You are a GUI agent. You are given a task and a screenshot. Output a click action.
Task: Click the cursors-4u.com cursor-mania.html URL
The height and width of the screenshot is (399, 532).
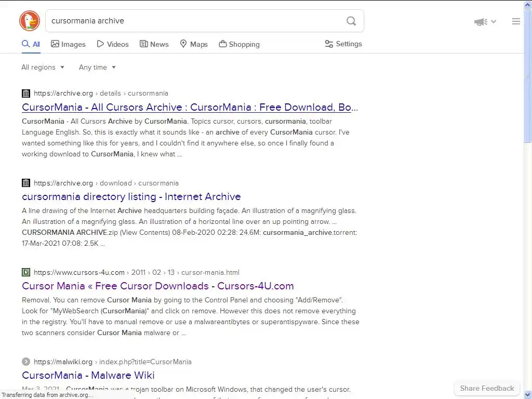pyautogui.click(x=137, y=272)
